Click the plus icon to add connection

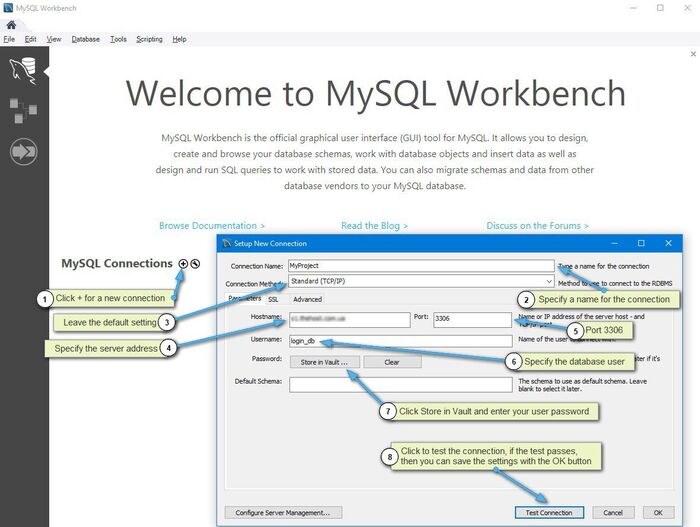pyautogui.click(x=183, y=264)
